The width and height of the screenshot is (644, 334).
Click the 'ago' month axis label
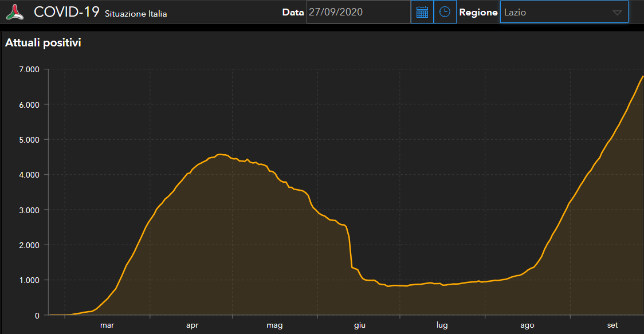click(527, 325)
